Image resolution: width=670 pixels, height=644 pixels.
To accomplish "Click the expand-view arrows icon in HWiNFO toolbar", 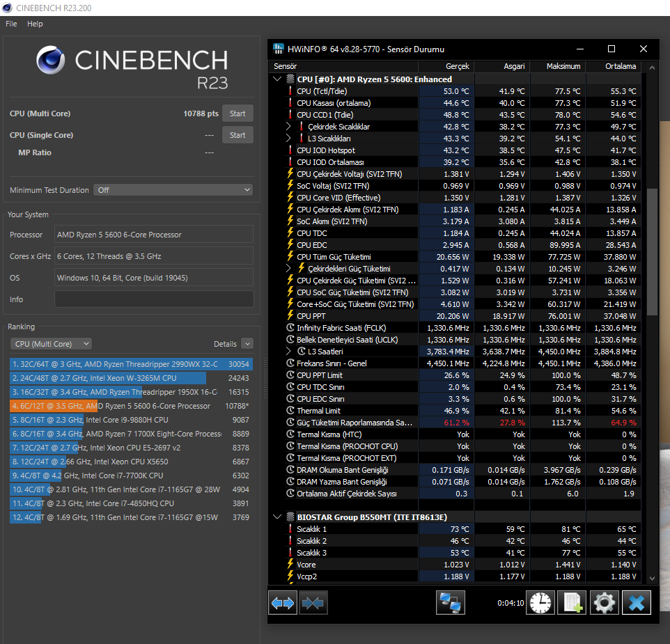I will pyautogui.click(x=283, y=603).
